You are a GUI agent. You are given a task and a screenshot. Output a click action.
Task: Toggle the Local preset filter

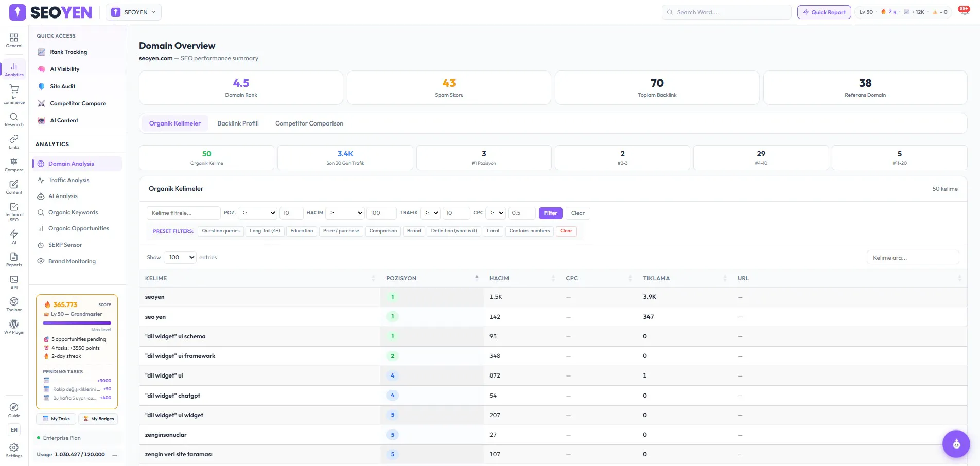click(493, 231)
